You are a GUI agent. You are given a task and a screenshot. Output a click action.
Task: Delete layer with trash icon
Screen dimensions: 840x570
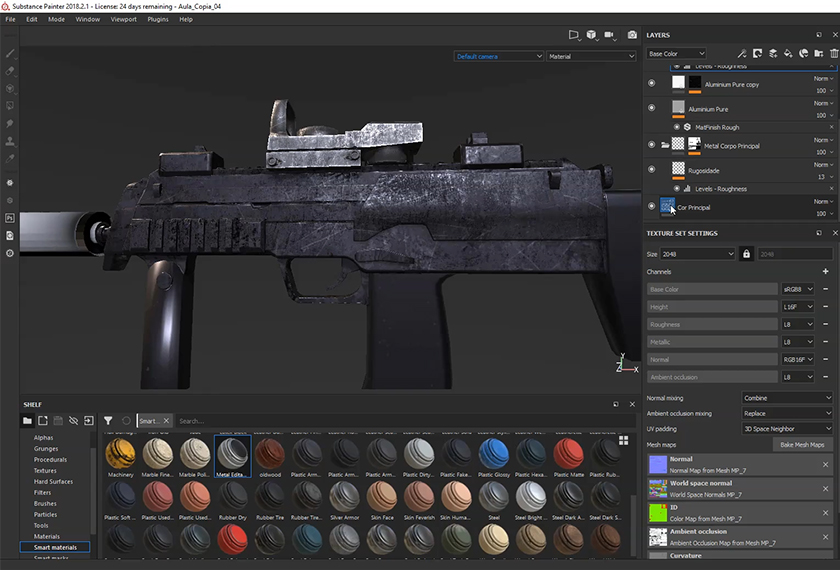(x=832, y=54)
